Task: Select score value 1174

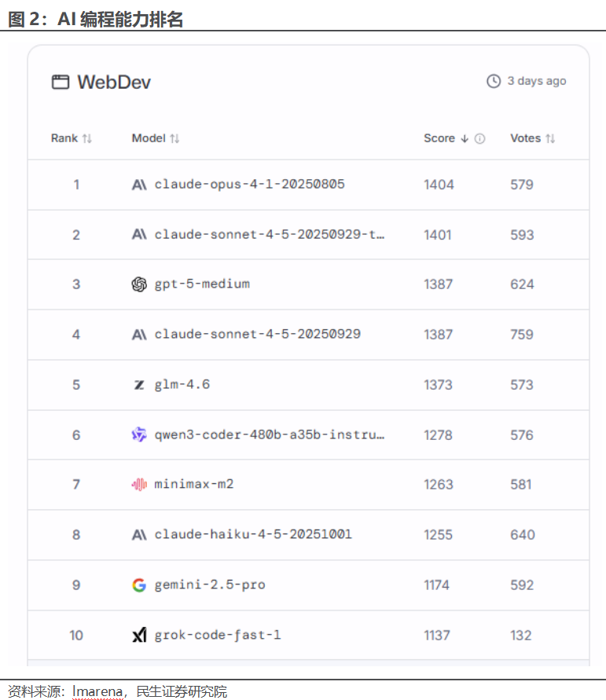Action: point(437,585)
